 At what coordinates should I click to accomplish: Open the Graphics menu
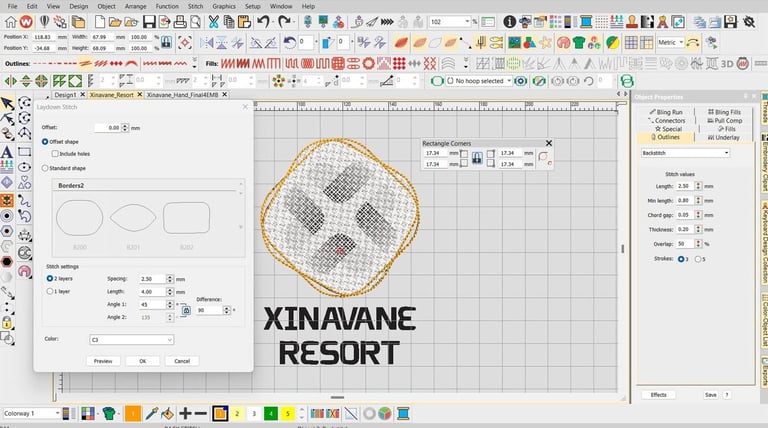pyautogui.click(x=224, y=6)
